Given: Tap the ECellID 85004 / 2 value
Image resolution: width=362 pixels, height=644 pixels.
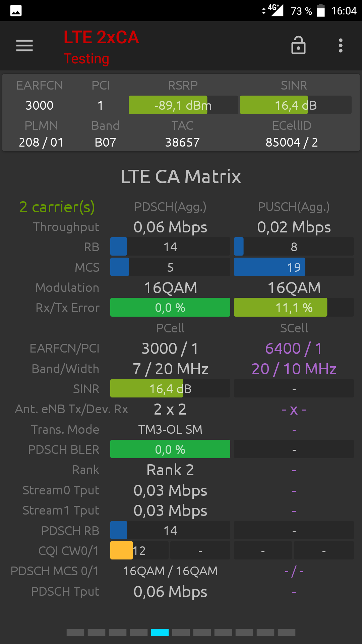Looking at the screenshot, I should (292, 142).
